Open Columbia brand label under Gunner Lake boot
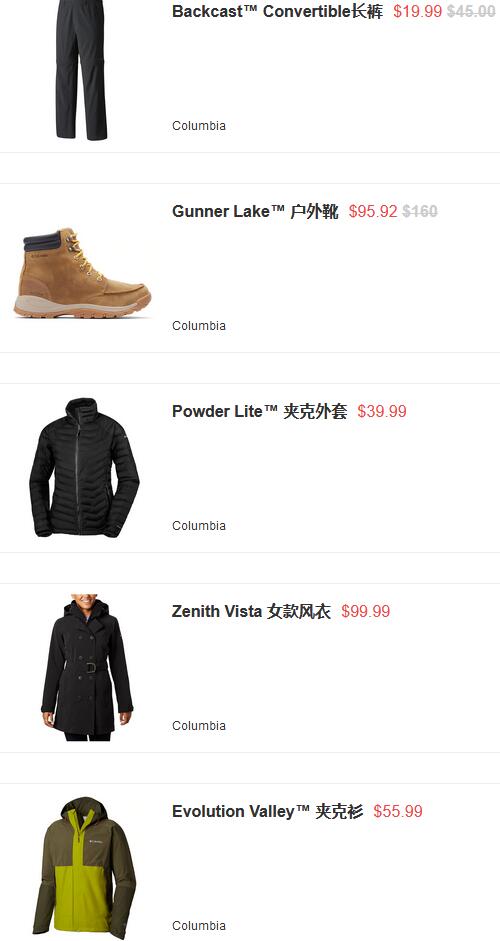 pos(199,325)
